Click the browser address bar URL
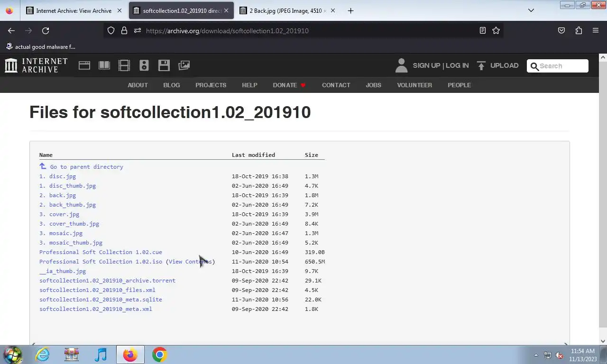The height and width of the screenshot is (364, 607). [x=227, y=31]
